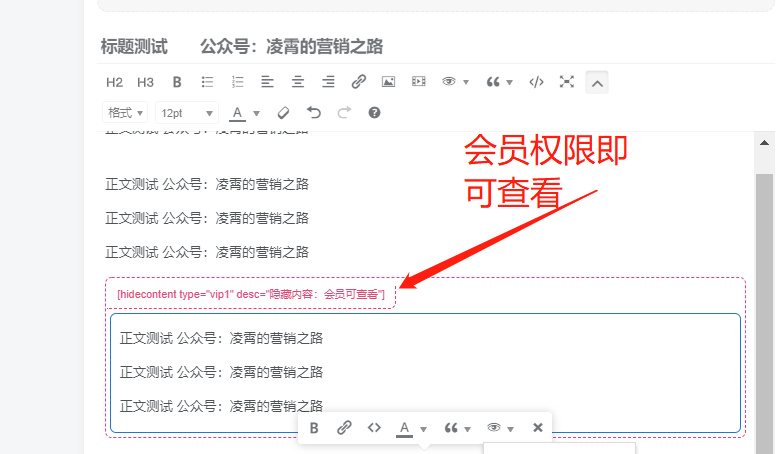Toggle bold in the main toolbar

[x=177, y=82]
